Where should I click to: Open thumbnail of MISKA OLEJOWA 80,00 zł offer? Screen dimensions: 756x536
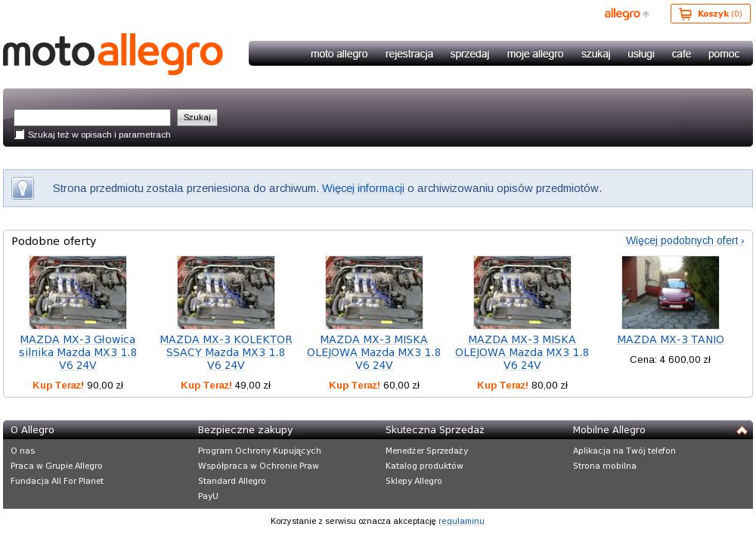pyautogui.click(x=522, y=293)
